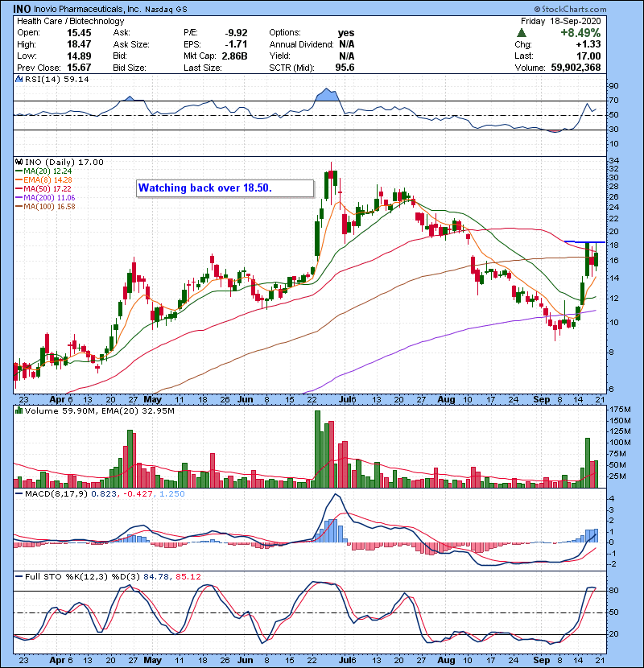The width and height of the screenshot is (644, 668).
Task: Click the MACD(8,17,9) indicator label
Action: 56,494
